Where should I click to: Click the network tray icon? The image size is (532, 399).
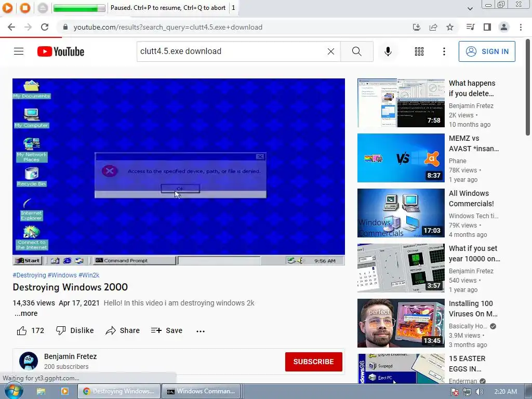(467, 392)
